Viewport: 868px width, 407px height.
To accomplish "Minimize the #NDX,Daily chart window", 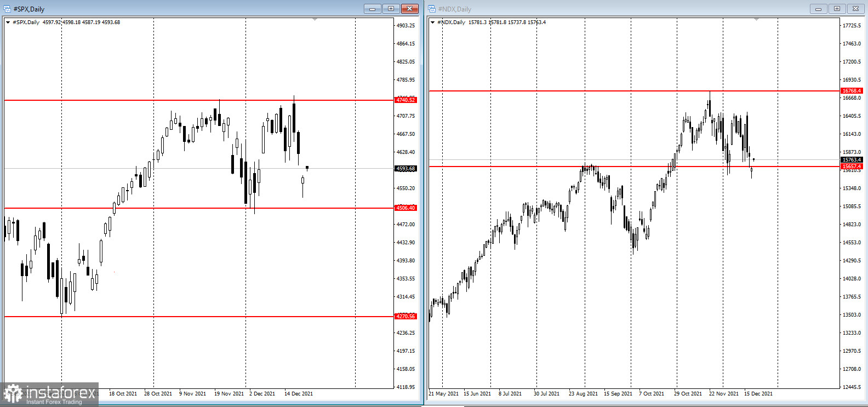I will (818, 9).
